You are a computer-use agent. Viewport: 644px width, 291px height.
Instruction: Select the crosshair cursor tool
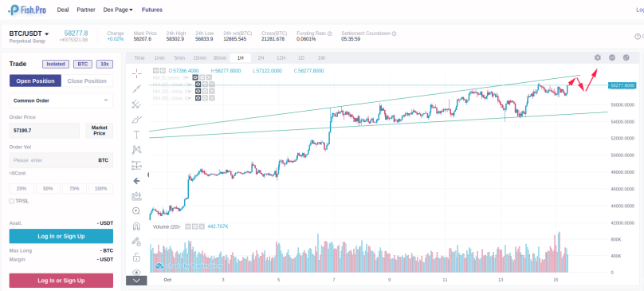(136, 73)
